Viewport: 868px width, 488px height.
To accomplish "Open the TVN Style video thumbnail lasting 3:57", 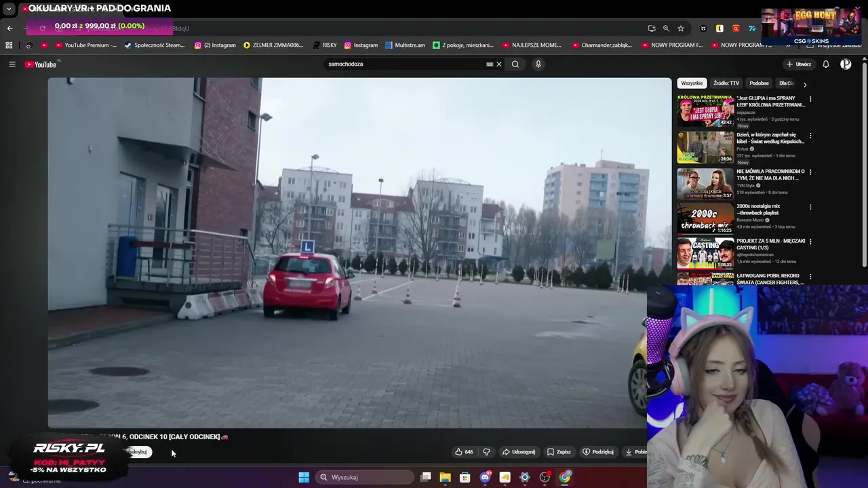I will tap(705, 183).
